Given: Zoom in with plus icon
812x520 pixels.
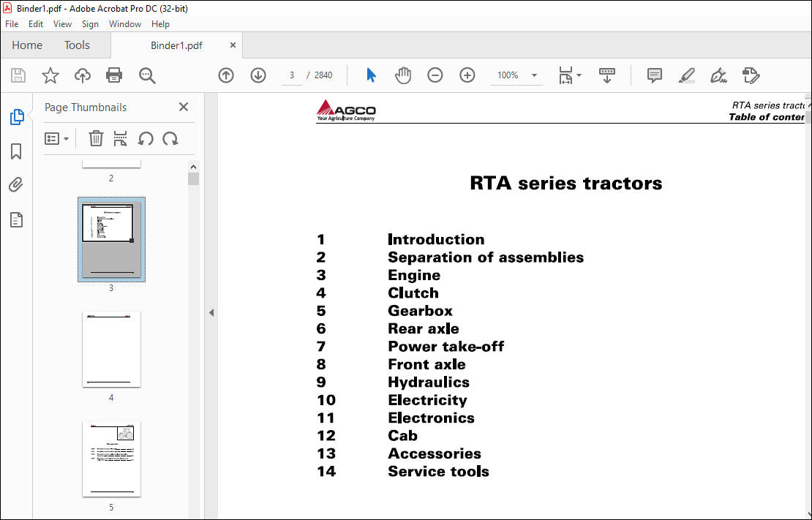Looking at the screenshot, I should (467, 75).
